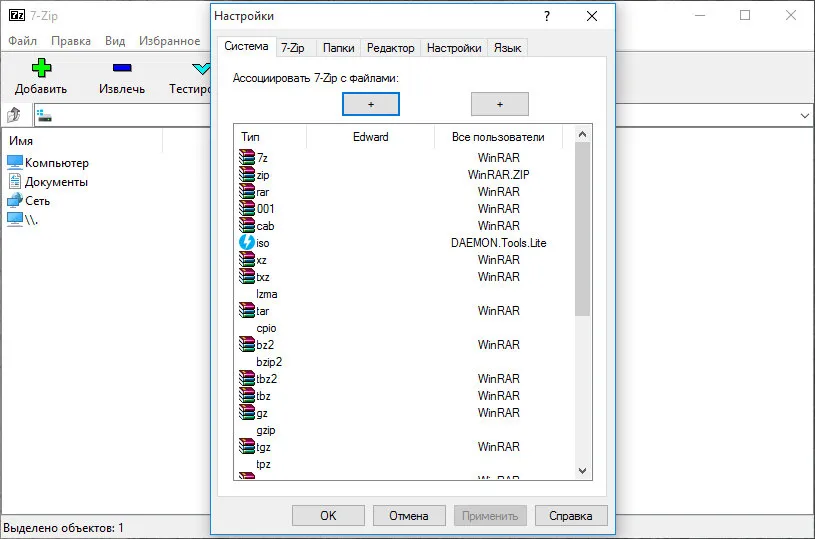
Task: Switch to the Папки tab
Action: coord(338,48)
